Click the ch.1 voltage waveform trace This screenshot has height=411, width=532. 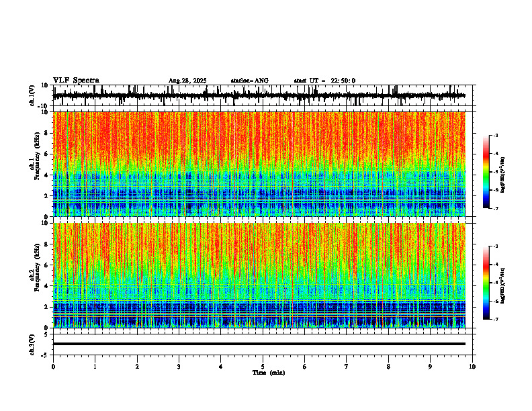point(259,95)
